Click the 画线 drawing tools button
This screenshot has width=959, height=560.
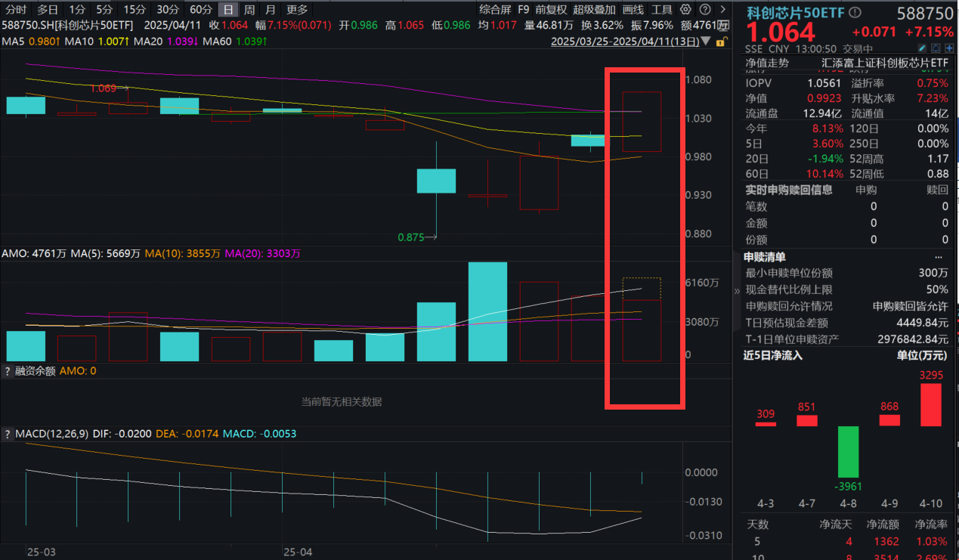(633, 10)
